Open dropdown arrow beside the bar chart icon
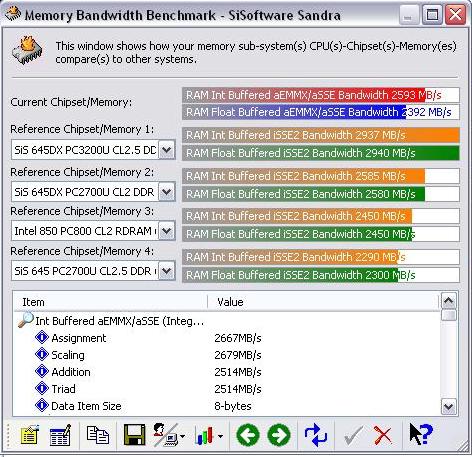This screenshot has width=472, height=457. (221, 436)
